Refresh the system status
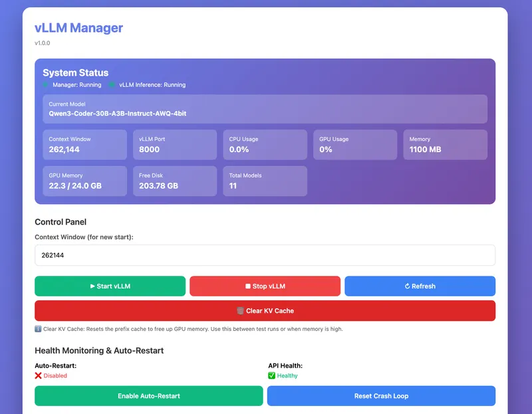Viewport: 532px width, 414px height. (x=420, y=286)
